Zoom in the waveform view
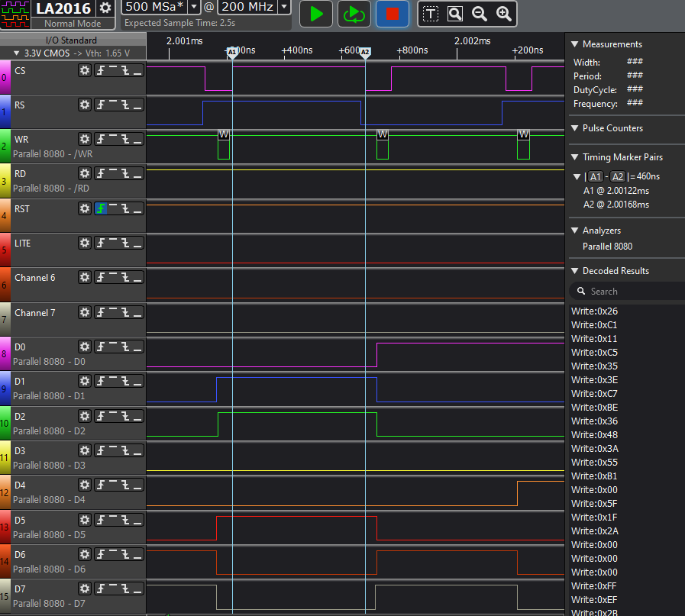This screenshot has height=616, width=685. tap(504, 15)
